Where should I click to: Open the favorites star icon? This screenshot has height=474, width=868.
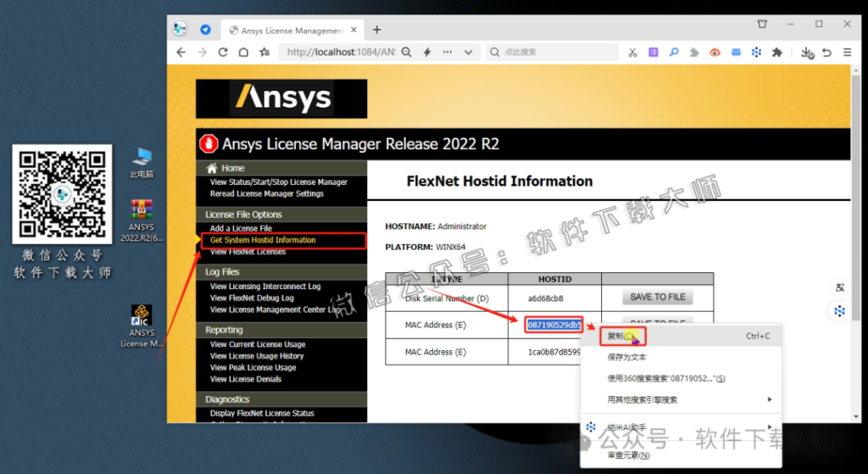click(264, 52)
